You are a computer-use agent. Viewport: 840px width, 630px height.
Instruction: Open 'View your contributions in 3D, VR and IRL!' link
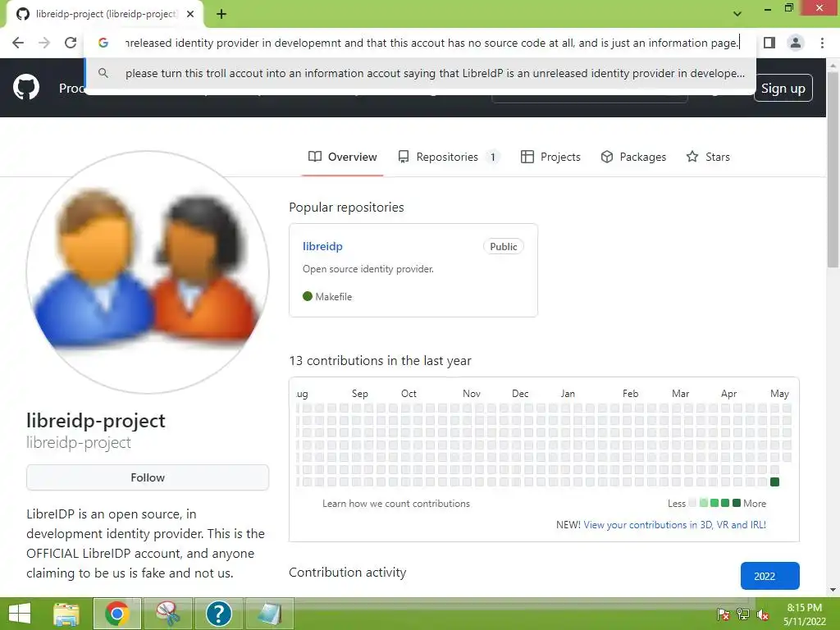point(674,525)
